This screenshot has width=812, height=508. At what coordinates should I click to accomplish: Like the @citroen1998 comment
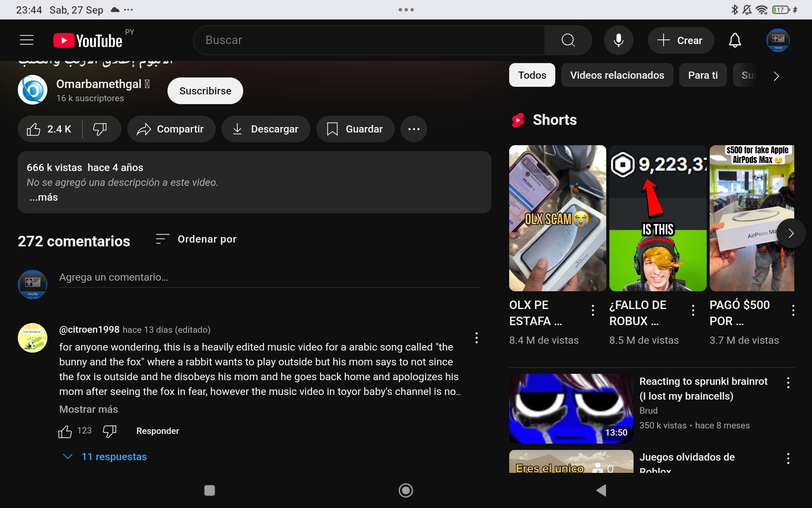pyautogui.click(x=65, y=431)
